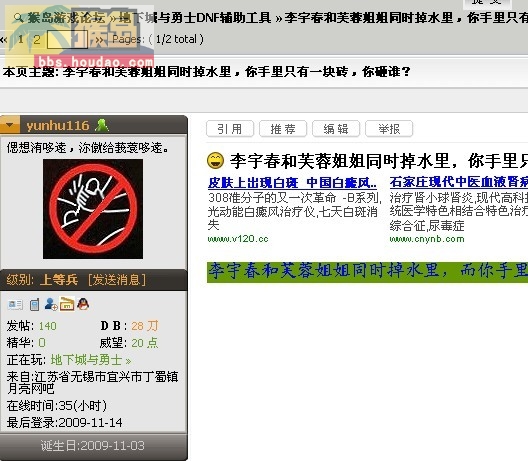Click the user signature text above the avatar

[88, 147]
